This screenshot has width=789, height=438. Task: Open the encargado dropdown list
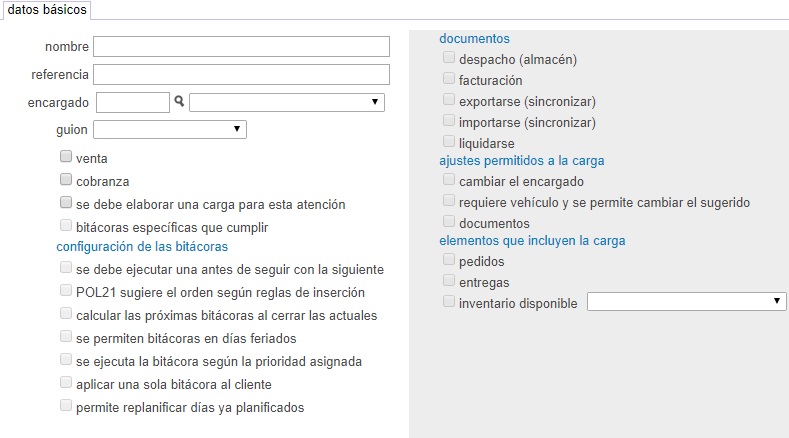point(287,102)
